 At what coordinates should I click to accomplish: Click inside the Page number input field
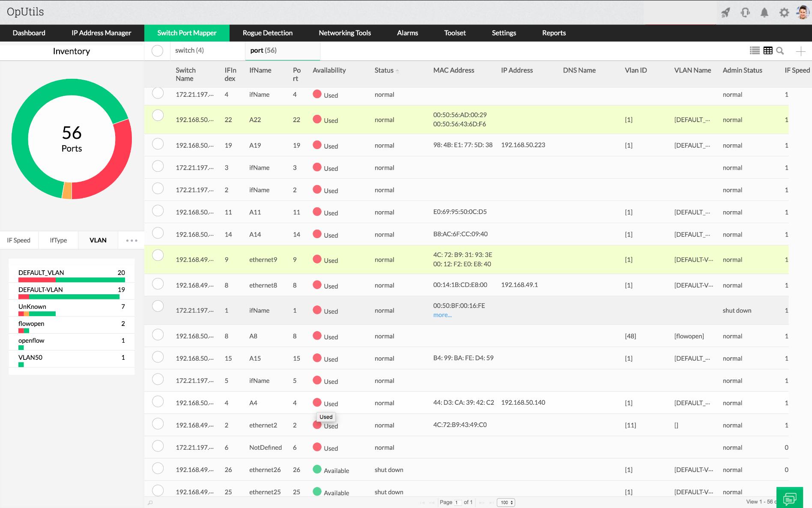pos(458,502)
